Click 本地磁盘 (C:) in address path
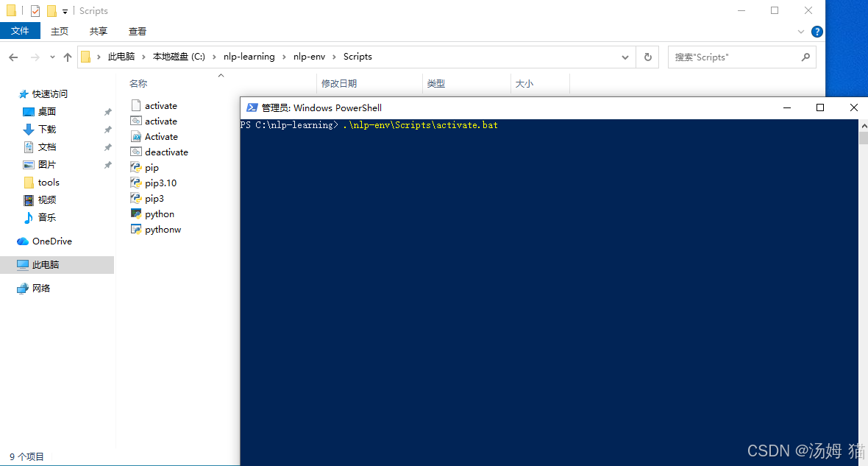 179,57
